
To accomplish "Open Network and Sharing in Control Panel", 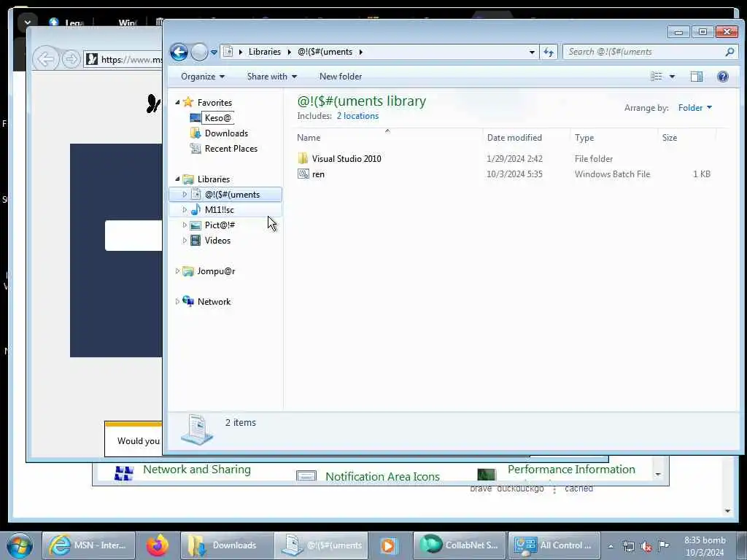I will 197,470.
